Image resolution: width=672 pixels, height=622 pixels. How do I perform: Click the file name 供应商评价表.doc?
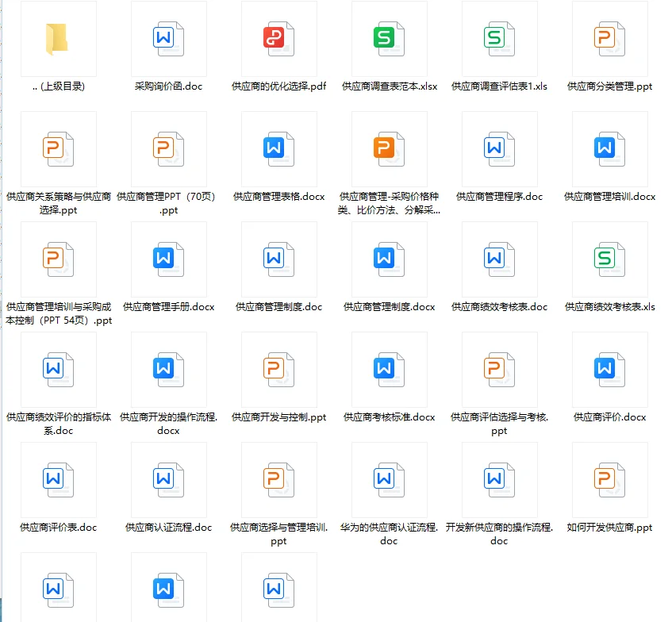[x=58, y=528]
